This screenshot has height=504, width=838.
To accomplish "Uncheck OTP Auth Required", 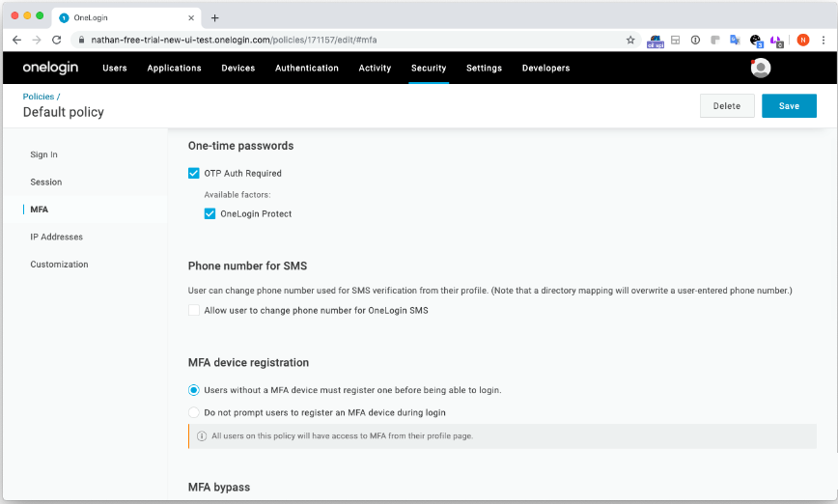I will [x=193, y=173].
